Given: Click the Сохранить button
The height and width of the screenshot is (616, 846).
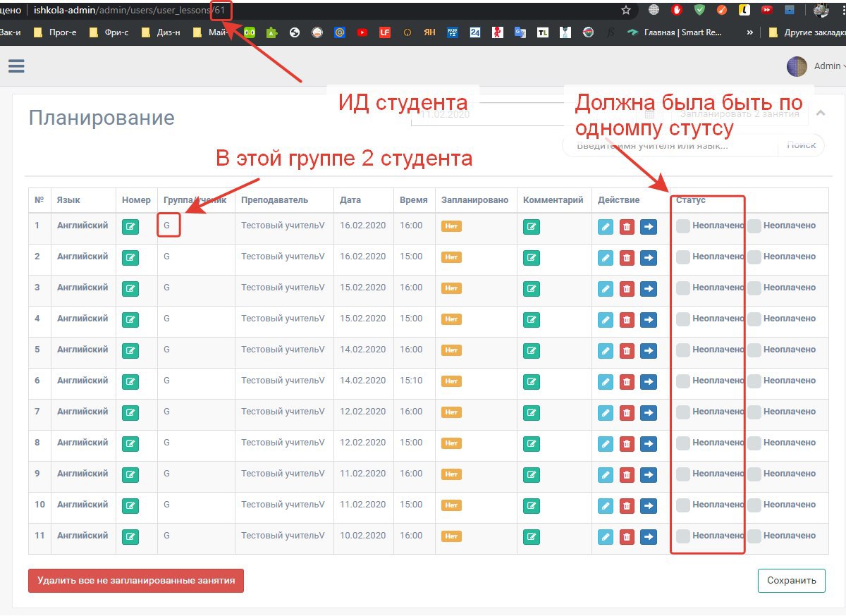Looking at the screenshot, I should coord(792,581).
